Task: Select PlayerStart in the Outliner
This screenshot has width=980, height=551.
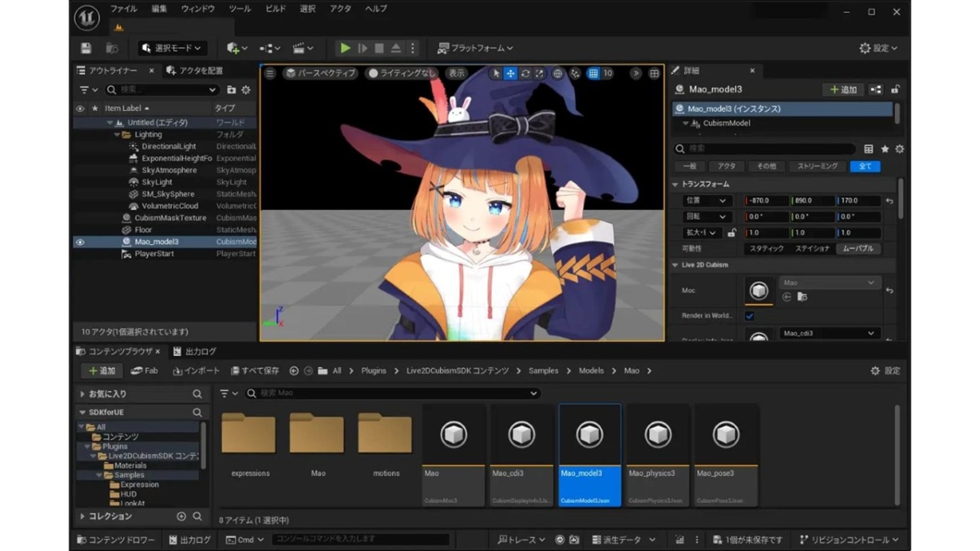Action: pos(154,254)
